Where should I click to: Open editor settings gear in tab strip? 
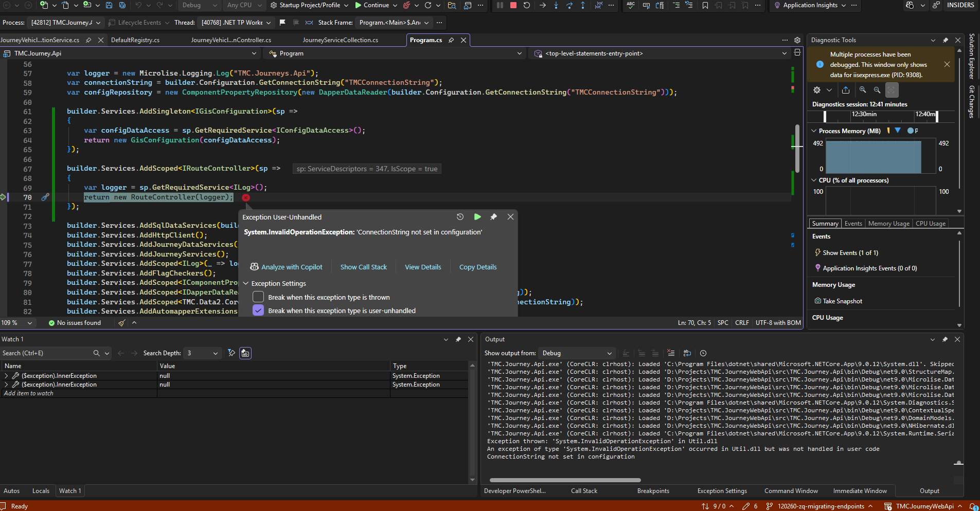click(x=797, y=40)
